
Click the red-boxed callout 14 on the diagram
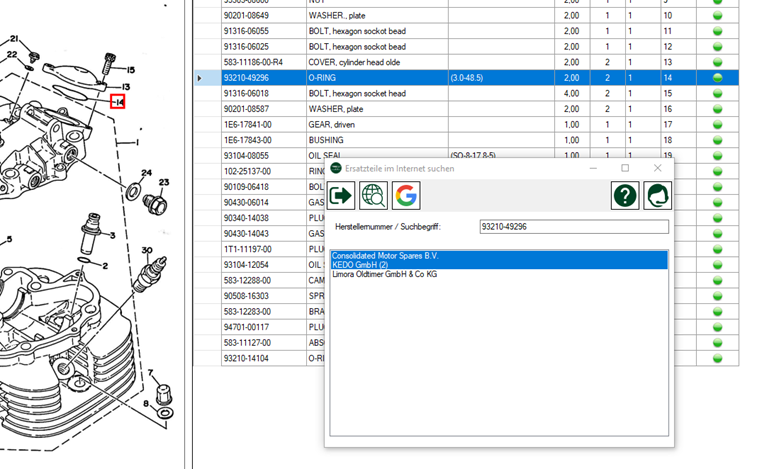coord(118,102)
